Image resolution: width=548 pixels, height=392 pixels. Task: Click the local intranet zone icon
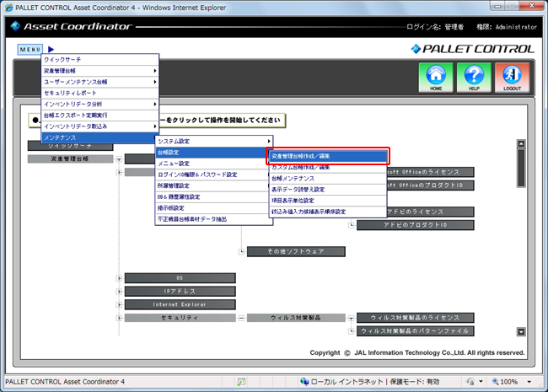click(x=304, y=382)
